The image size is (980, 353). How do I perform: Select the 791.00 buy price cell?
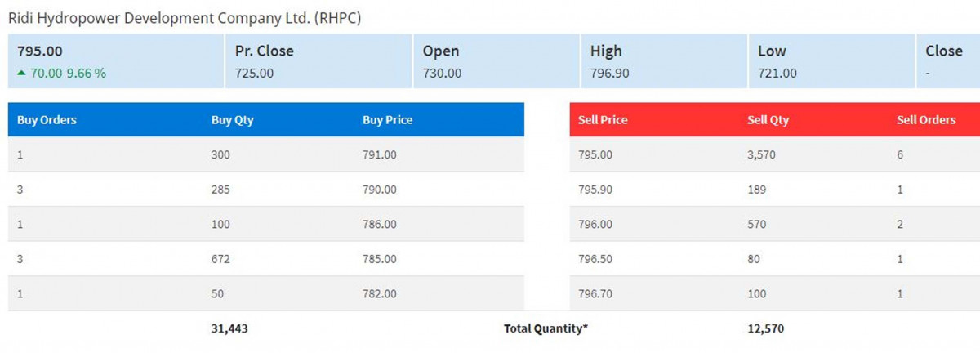[x=380, y=154]
